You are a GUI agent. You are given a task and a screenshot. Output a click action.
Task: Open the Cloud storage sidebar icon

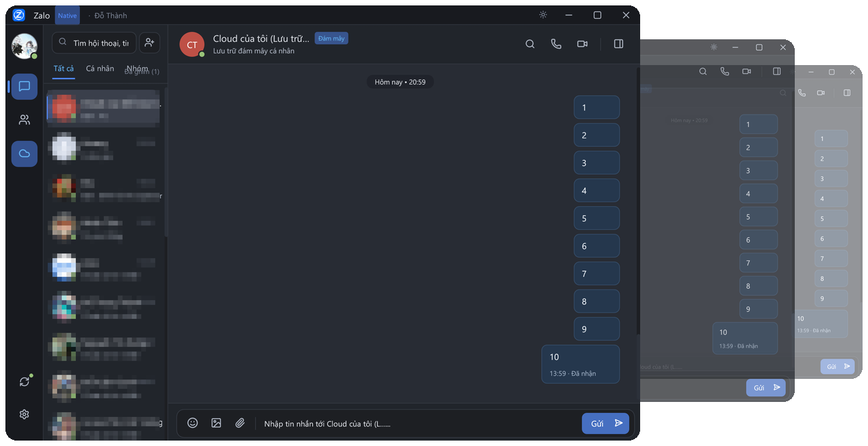tap(24, 154)
